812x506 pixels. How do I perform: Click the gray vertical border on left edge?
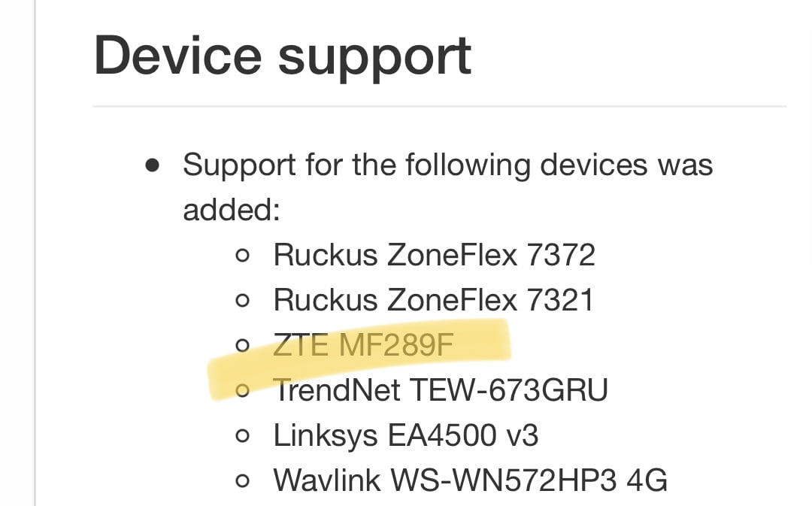(x=35, y=253)
